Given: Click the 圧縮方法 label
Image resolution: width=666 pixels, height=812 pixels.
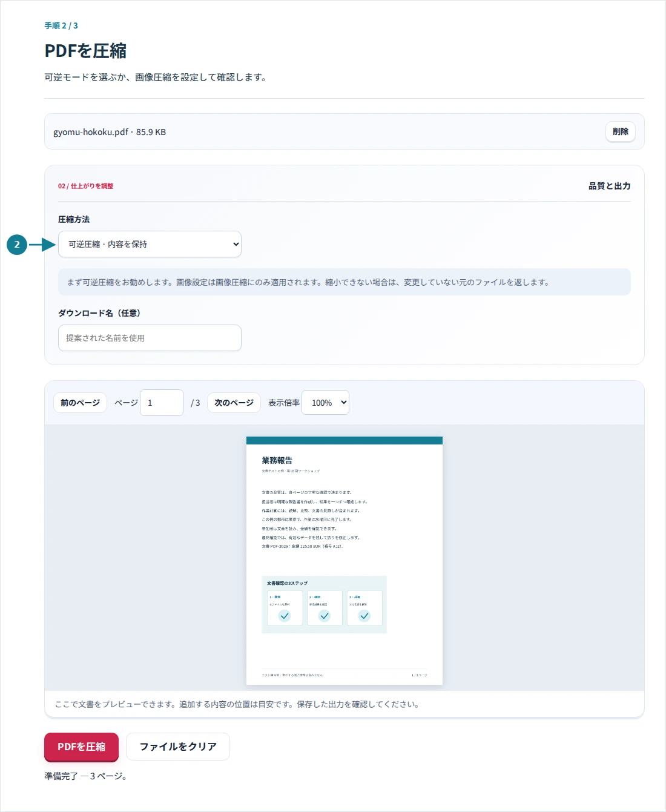Looking at the screenshot, I should (x=74, y=219).
